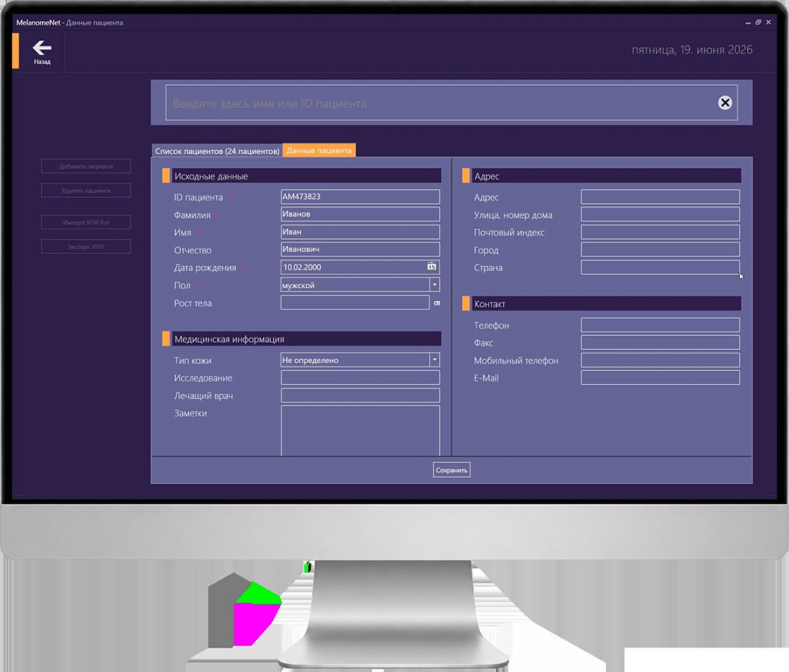Viewport: 789px width, 672px height.
Task: Click the ID пациента input field
Action: pos(361,197)
